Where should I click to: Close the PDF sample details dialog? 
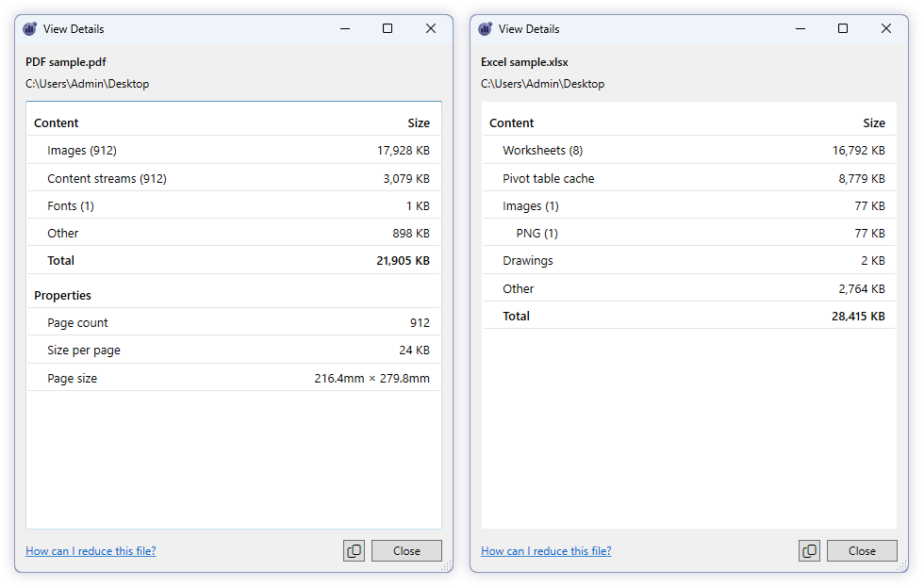coord(406,550)
